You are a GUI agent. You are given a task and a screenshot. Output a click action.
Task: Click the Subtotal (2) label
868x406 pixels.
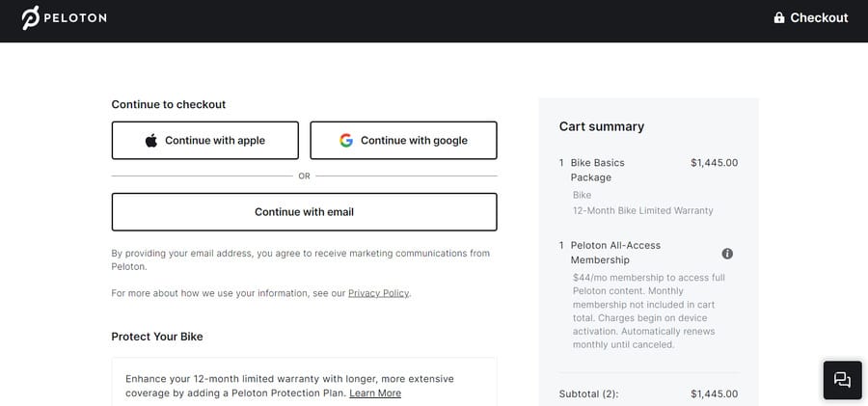[x=588, y=393]
